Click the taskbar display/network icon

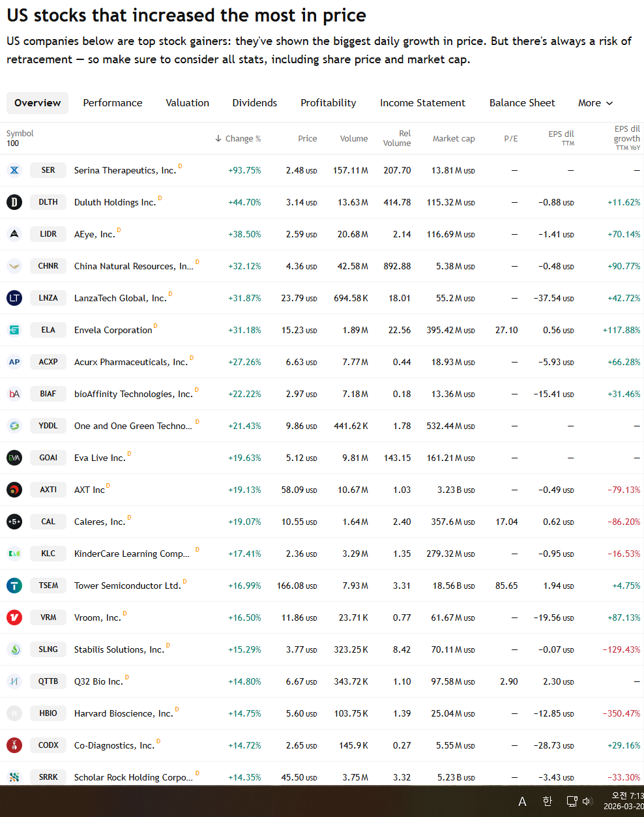572,801
